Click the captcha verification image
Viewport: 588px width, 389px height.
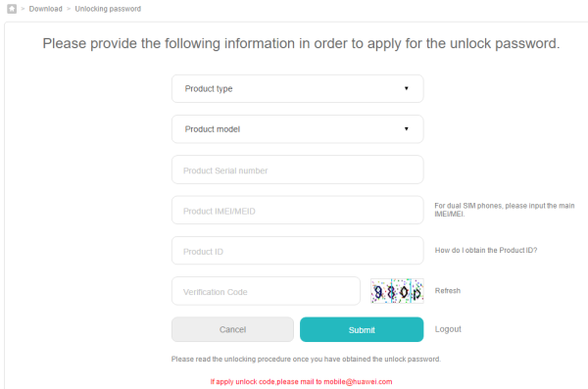click(x=397, y=291)
